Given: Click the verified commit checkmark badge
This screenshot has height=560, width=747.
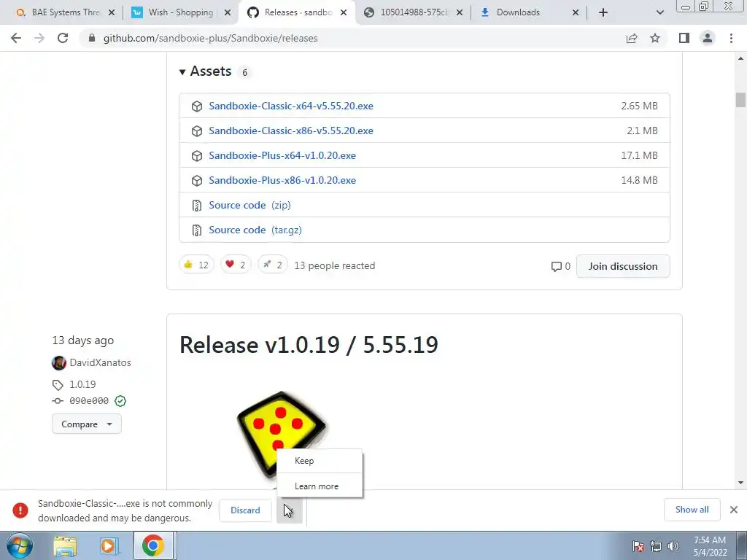Looking at the screenshot, I should point(120,401).
